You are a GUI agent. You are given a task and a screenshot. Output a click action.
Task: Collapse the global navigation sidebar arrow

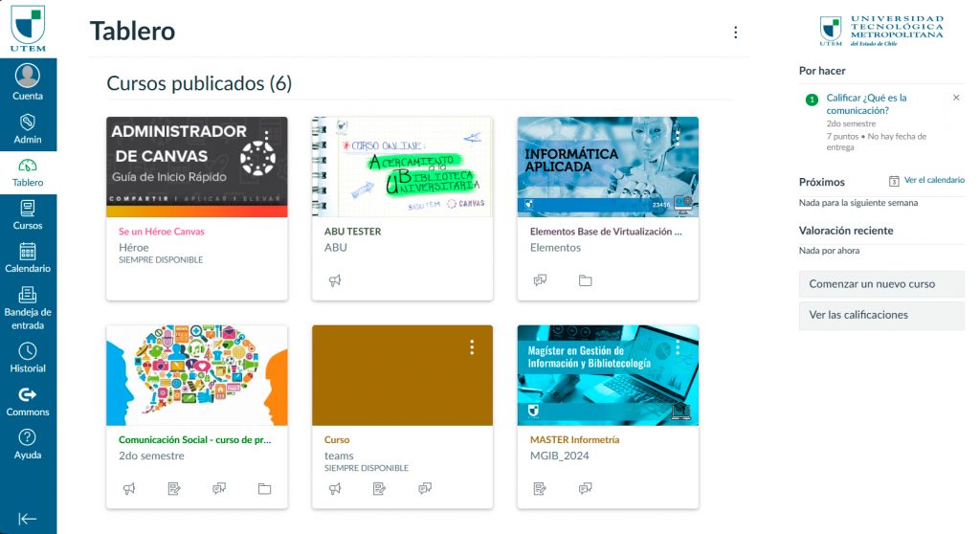28,519
